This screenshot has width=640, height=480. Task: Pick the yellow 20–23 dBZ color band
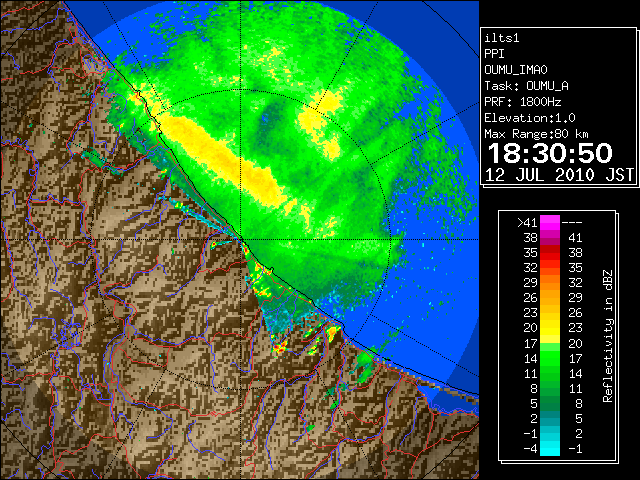(x=550, y=328)
